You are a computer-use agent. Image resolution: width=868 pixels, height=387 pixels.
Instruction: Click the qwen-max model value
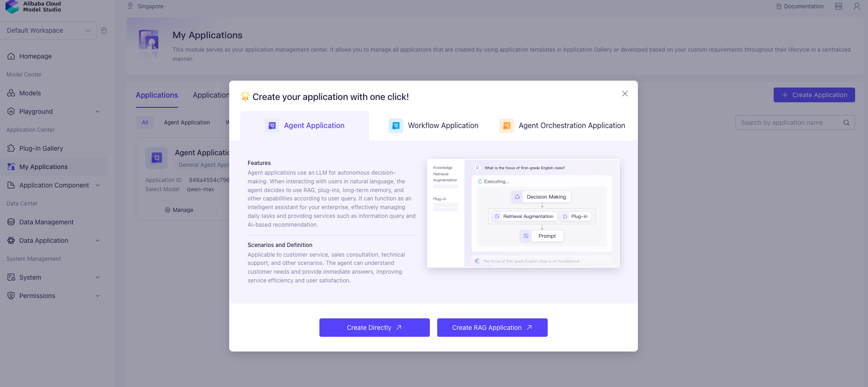click(x=200, y=189)
